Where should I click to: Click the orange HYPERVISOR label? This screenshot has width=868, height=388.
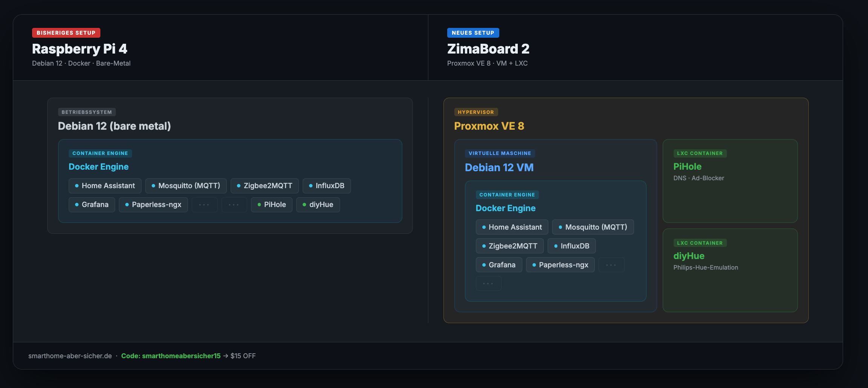click(x=476, y=112)
